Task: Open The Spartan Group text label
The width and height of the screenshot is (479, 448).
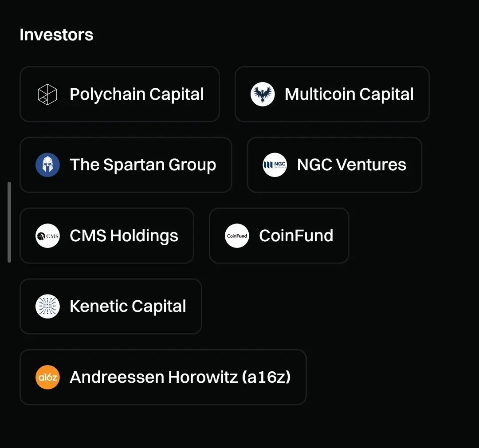Action: pyautogui.click(x=143, y=165)
